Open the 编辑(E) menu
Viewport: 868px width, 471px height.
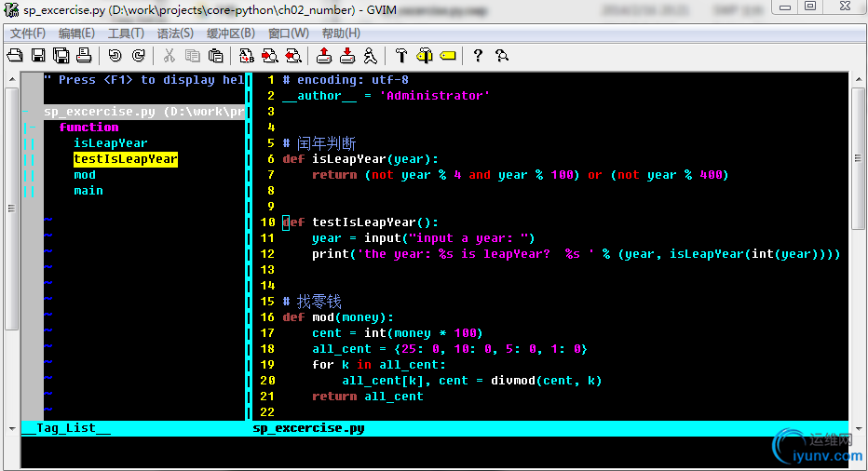click(77, 34)
